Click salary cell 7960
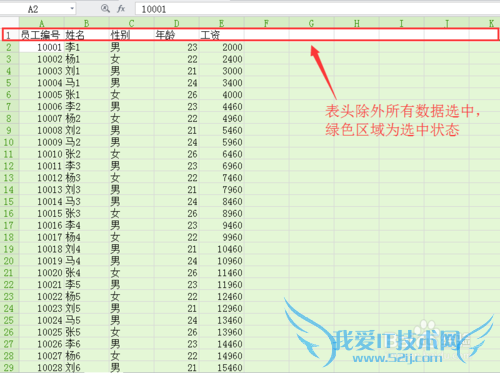This screenshot has width=500, height=373. coord(221,190)
